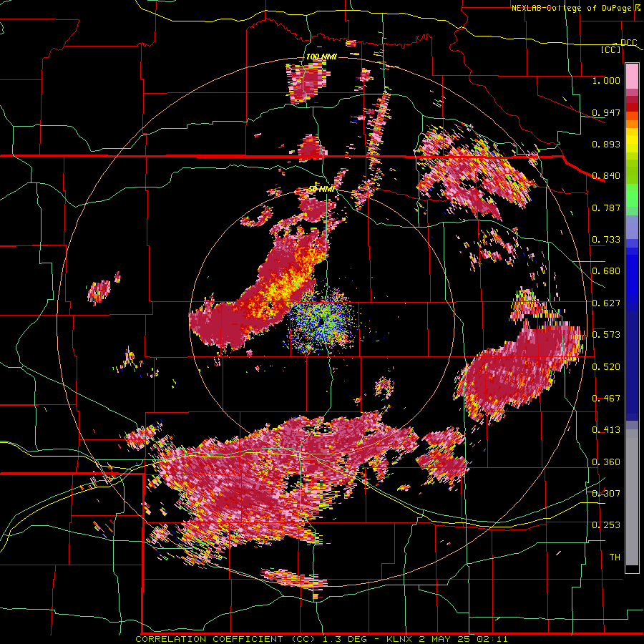Click the DCC label at top right
This screenshot has width=644, height=644.
[628, 43]
